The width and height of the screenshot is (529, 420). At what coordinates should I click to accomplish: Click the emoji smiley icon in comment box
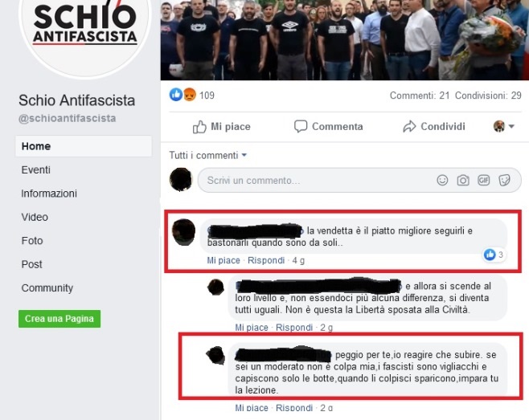[442, 181]
